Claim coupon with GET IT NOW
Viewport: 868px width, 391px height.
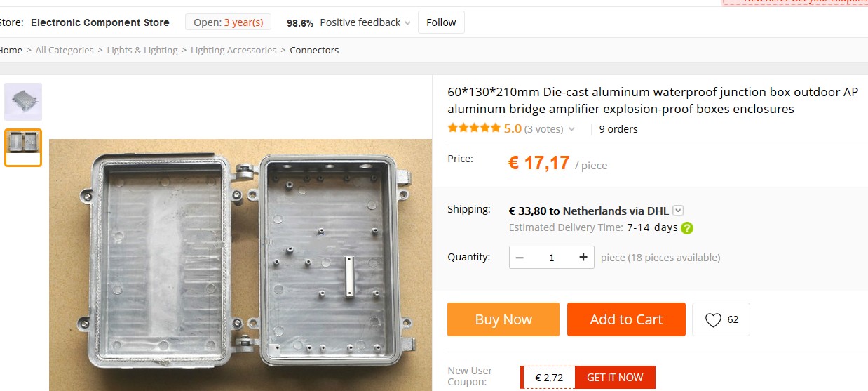(615, 378)
